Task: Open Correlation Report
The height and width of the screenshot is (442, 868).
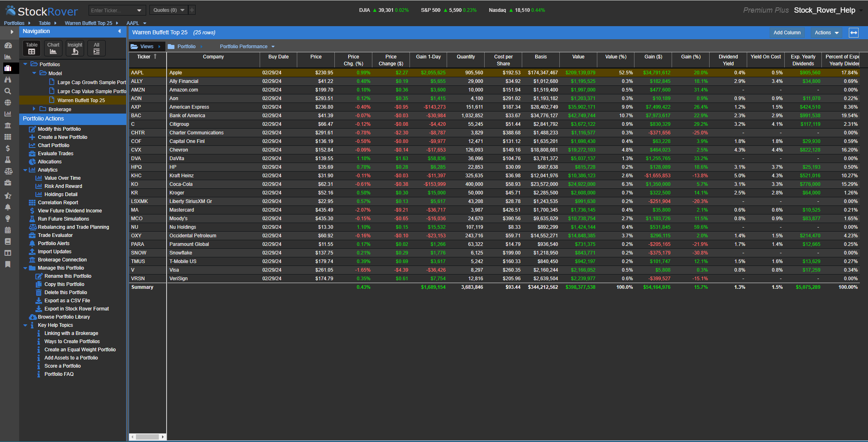Action: coord(58,203)
